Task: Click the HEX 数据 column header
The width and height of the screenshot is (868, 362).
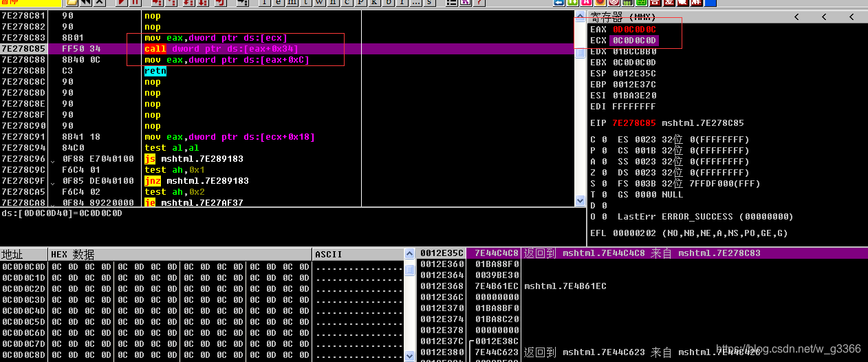Action: click(180, 254)
